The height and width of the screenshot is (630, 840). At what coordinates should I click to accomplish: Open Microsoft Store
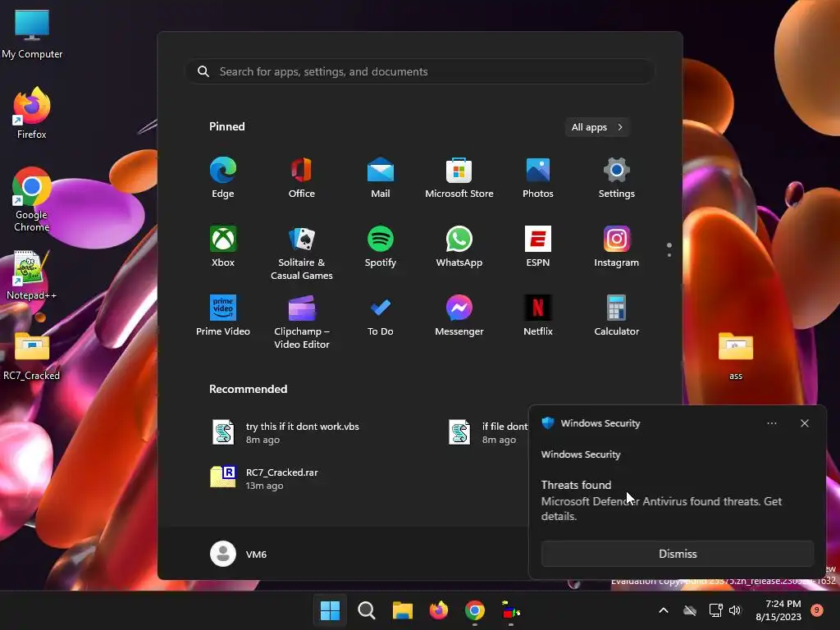point(459,178)
